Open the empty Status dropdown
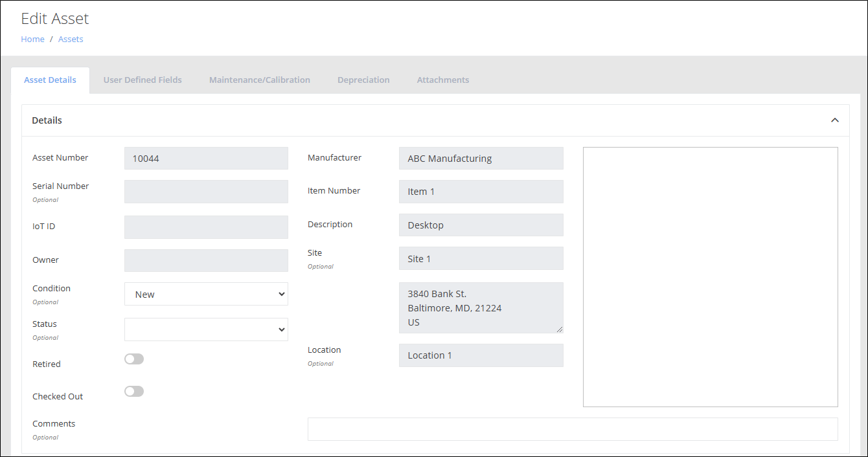The width and height of the screenshot is (868, 457). click(x=206, y=329)
